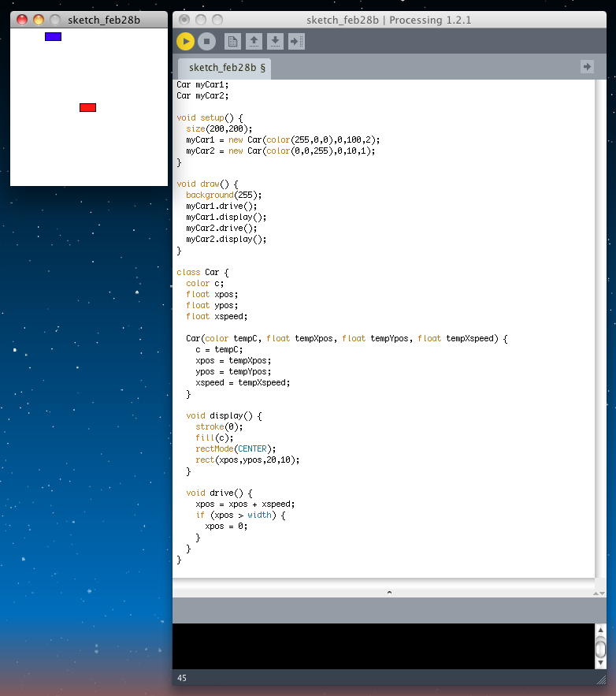Click the divider handle above the message area
Screen dimensions: 616x696
[x=389, y=592]
